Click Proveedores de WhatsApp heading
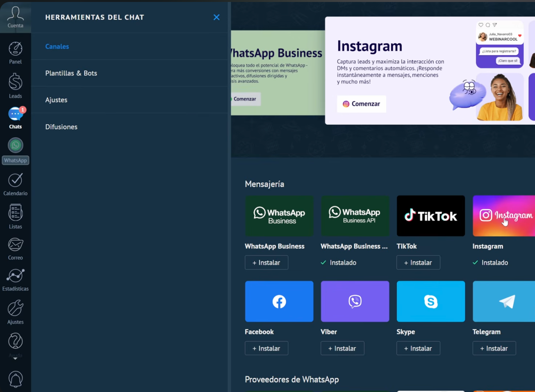The width and height of the screenshot is (535, 392). (x=292, y=380)
